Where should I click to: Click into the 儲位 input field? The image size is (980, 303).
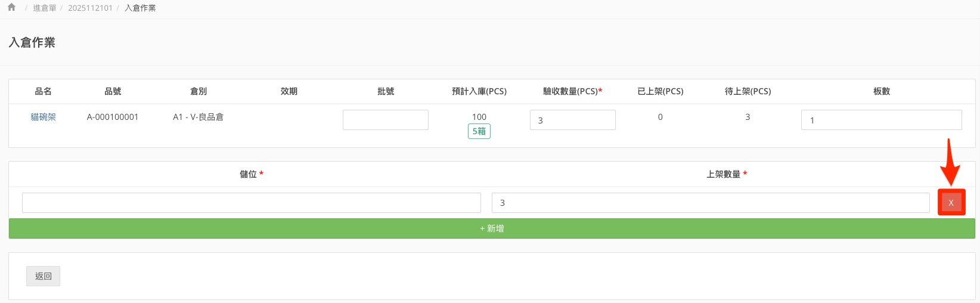(251, 203)
